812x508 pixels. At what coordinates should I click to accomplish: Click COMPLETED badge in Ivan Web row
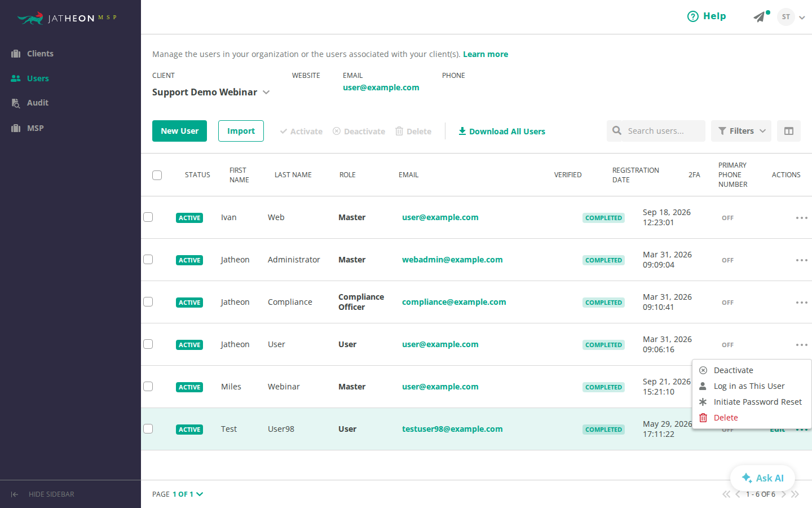[603, 218]
